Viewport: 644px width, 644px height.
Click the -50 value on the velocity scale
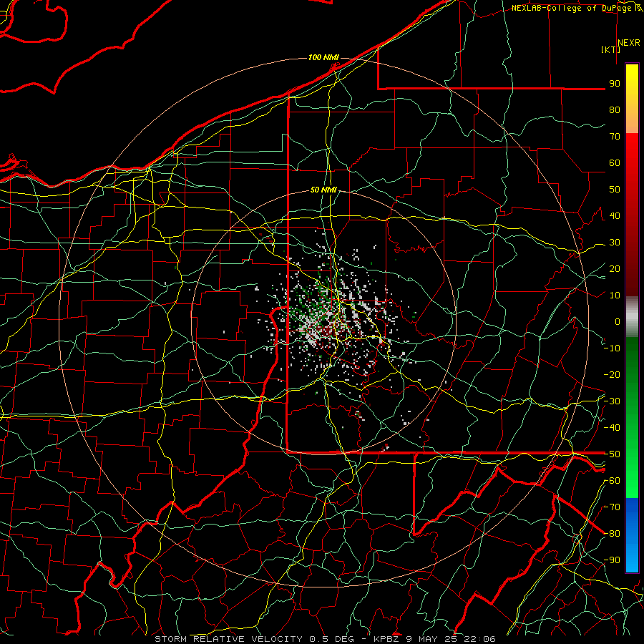(x=612, y=454)
